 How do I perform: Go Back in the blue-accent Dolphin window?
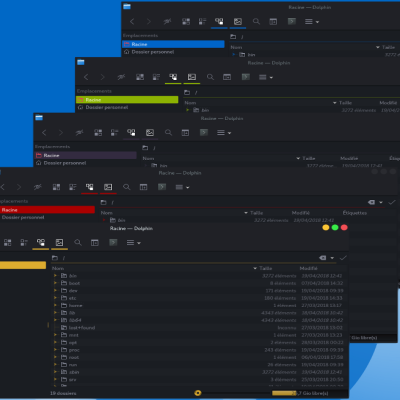click(x=132, y=22)
